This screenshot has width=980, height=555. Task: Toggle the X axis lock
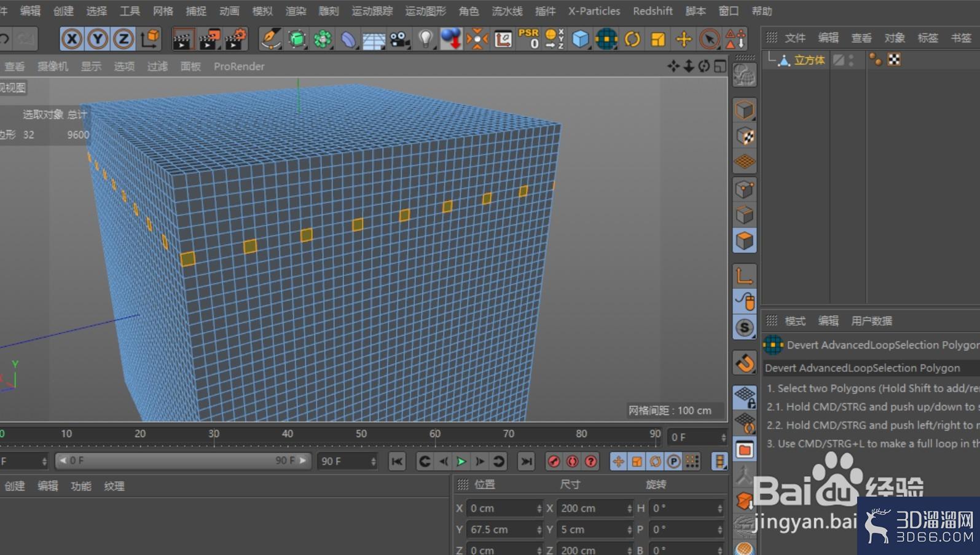pos(72,39)
